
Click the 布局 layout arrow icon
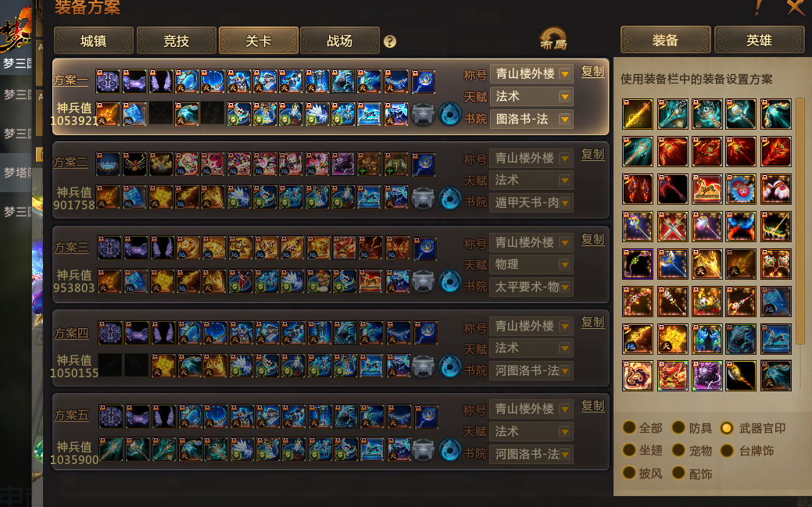point(553,39)
